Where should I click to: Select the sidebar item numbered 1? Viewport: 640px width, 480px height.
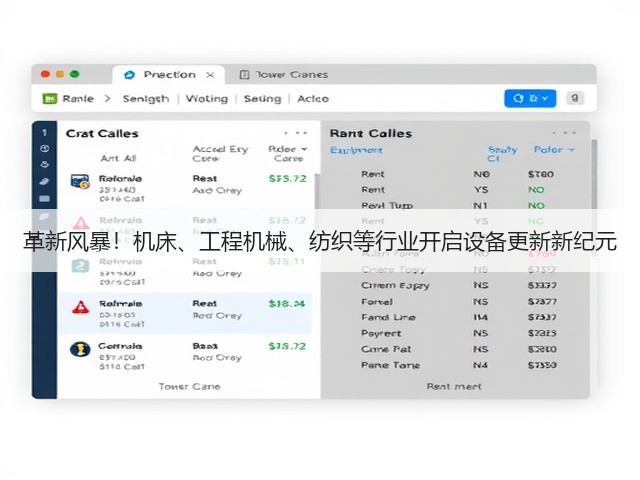click(x=44, y=133)
